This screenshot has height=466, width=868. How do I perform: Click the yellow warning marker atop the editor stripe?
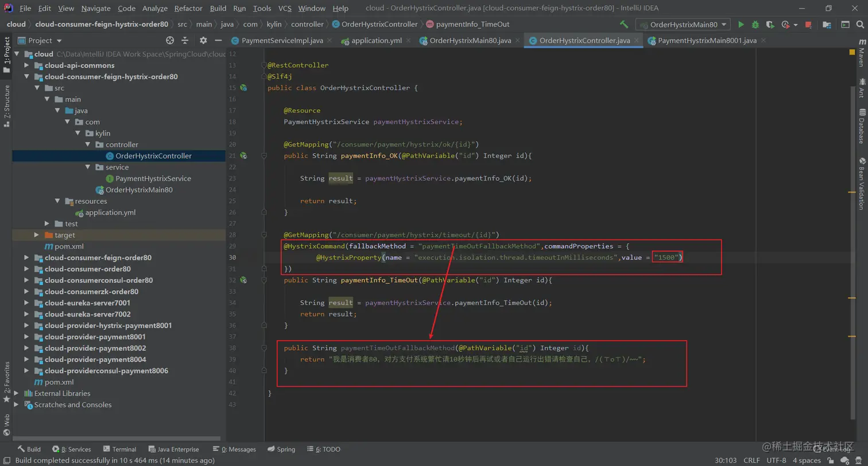coord(852,52)
